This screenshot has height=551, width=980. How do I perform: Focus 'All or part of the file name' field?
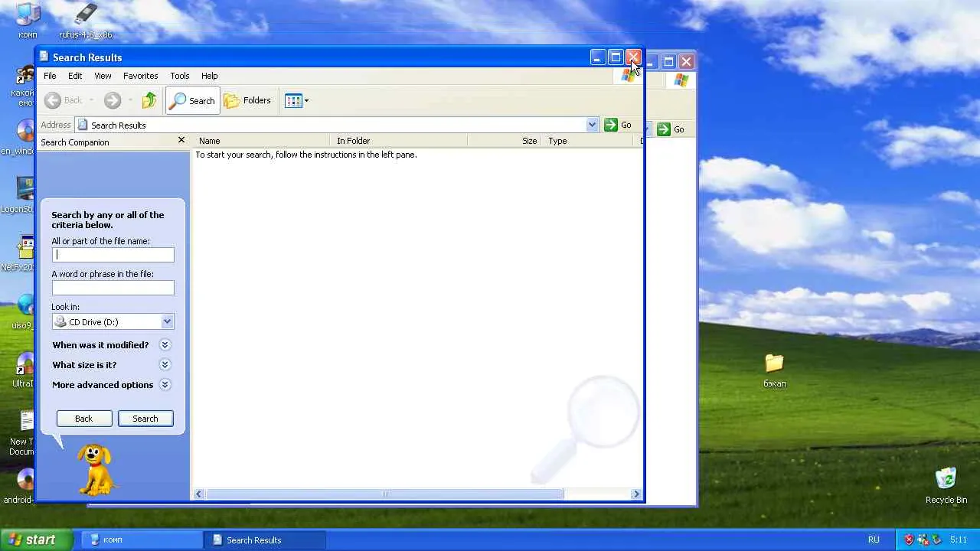(113, 255)
